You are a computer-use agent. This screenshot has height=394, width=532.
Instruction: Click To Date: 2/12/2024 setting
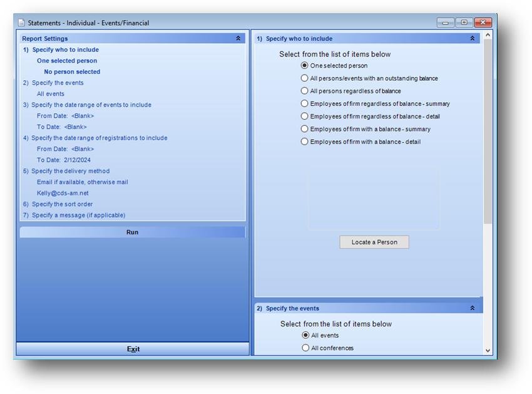click(64, 160)
